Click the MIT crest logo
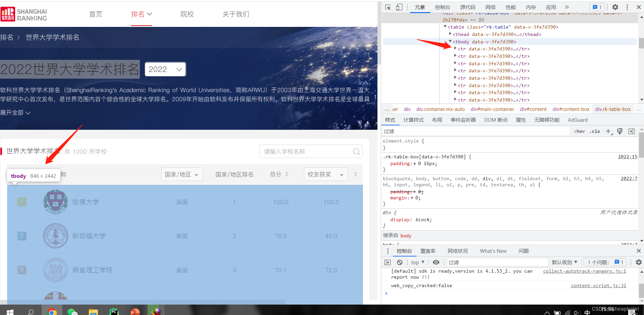The image size is (644, 315). tap(56, 270)
